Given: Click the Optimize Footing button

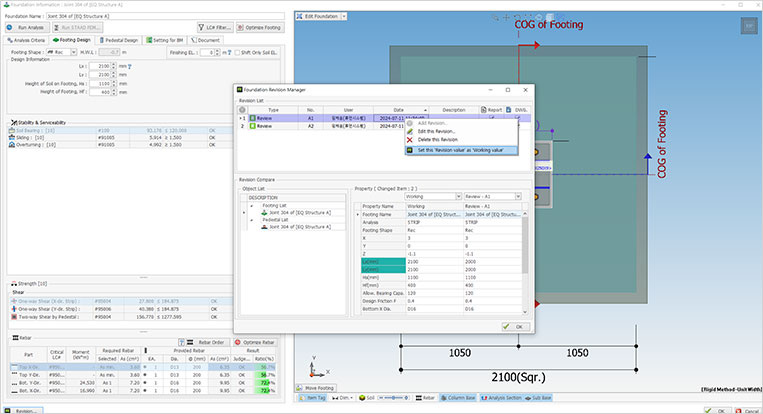Looking at the screenshot, I should point(260,27).
